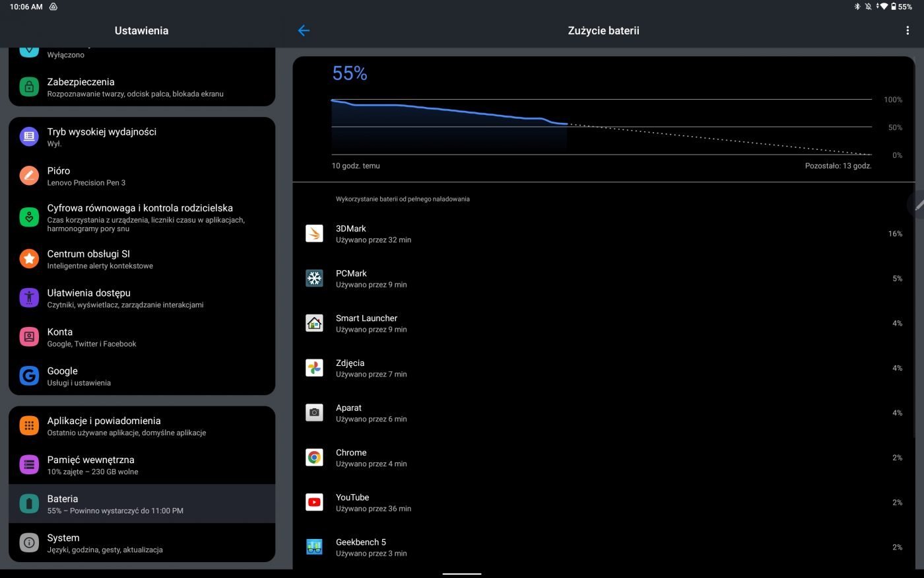Open Centrum obsługi SI
The image size is (924, 578).
pos(142,259)
